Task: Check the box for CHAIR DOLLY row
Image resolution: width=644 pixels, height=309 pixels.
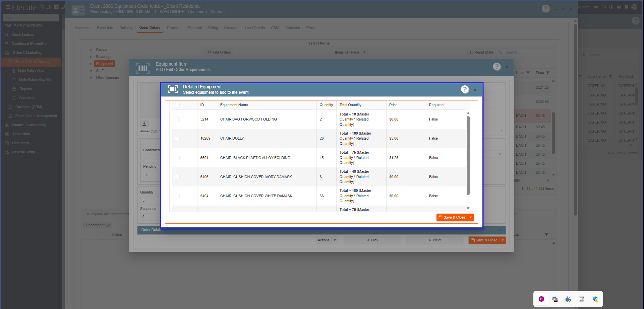Action: [177, 139]
